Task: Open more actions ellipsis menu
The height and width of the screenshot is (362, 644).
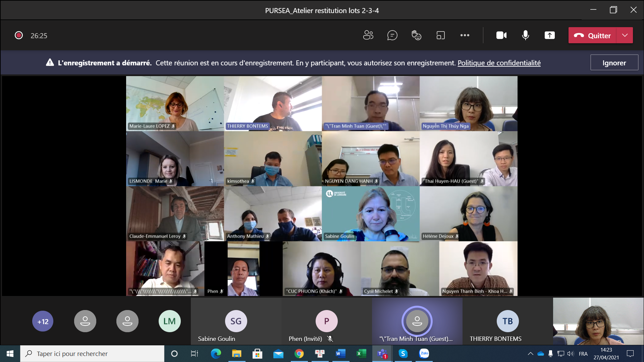Action: pyautogui.click(x=465, y=35)
